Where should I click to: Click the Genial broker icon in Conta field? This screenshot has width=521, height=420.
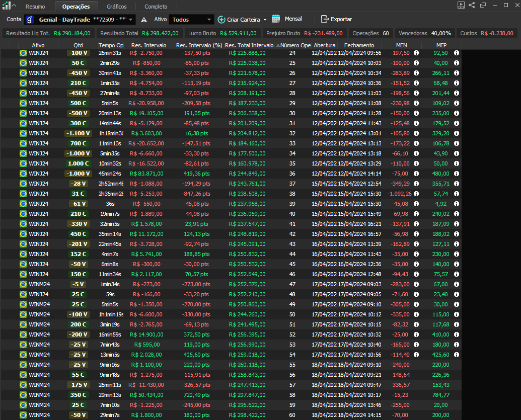coord(30,20)
